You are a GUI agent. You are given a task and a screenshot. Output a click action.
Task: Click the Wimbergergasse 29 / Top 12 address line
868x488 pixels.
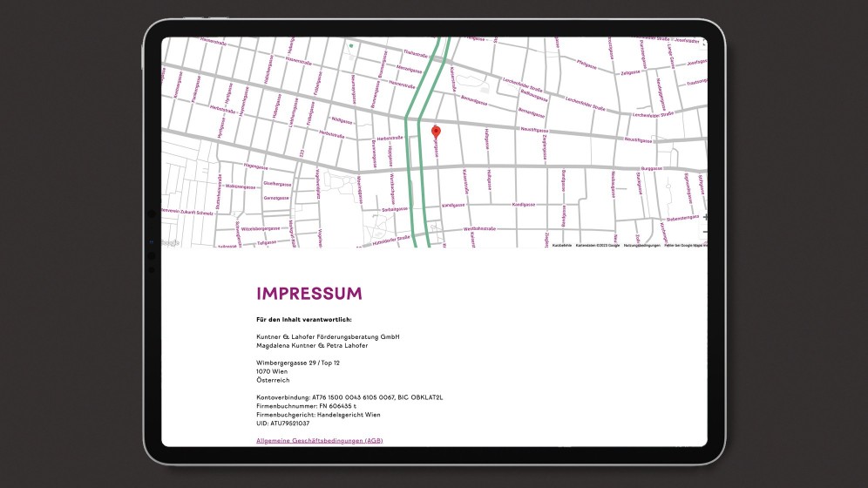298,362
